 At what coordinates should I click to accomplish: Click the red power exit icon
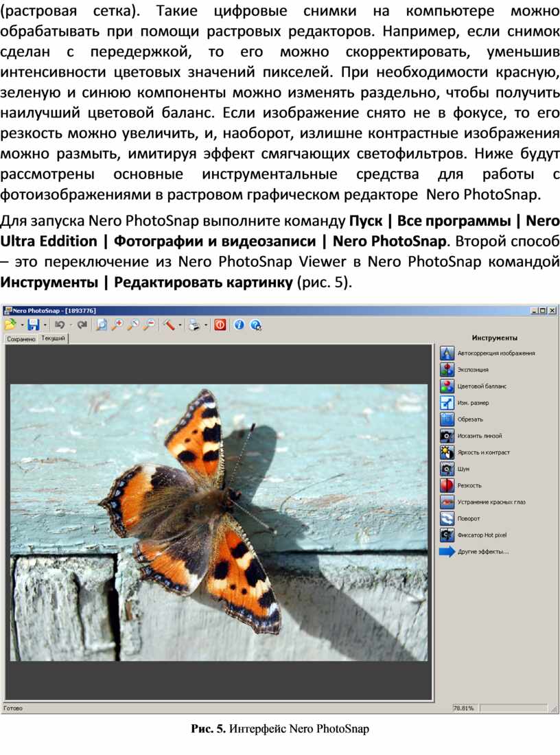click(220, 325)
